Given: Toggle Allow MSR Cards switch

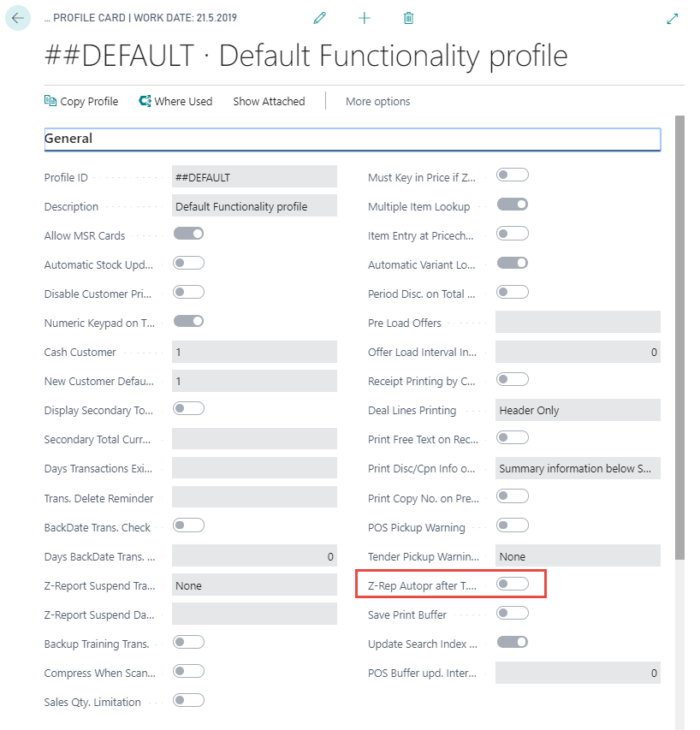Looking at the screenshot, I should [188, 234].
